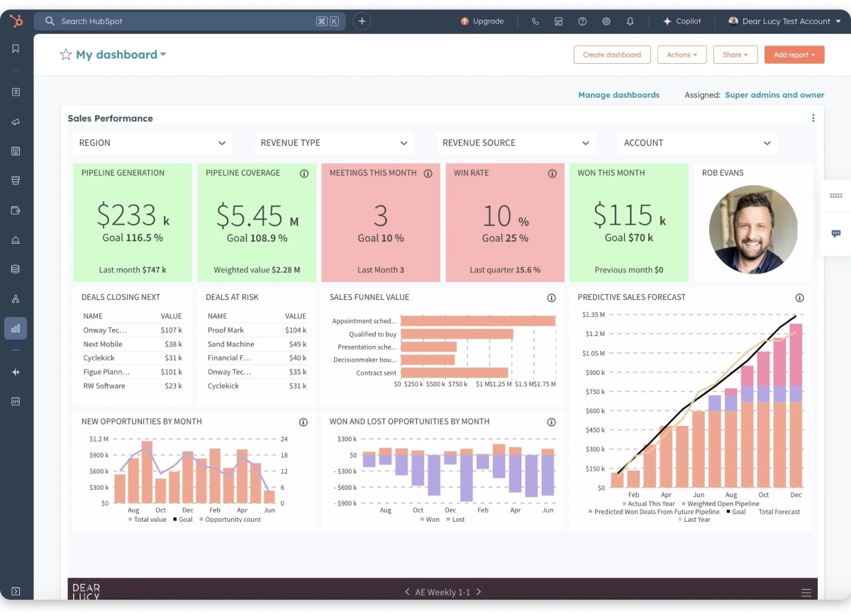Screen dimensions: 851x616
Task: Open the Commerce storefront sidebar icon
Action: click(x=16, y=181)
